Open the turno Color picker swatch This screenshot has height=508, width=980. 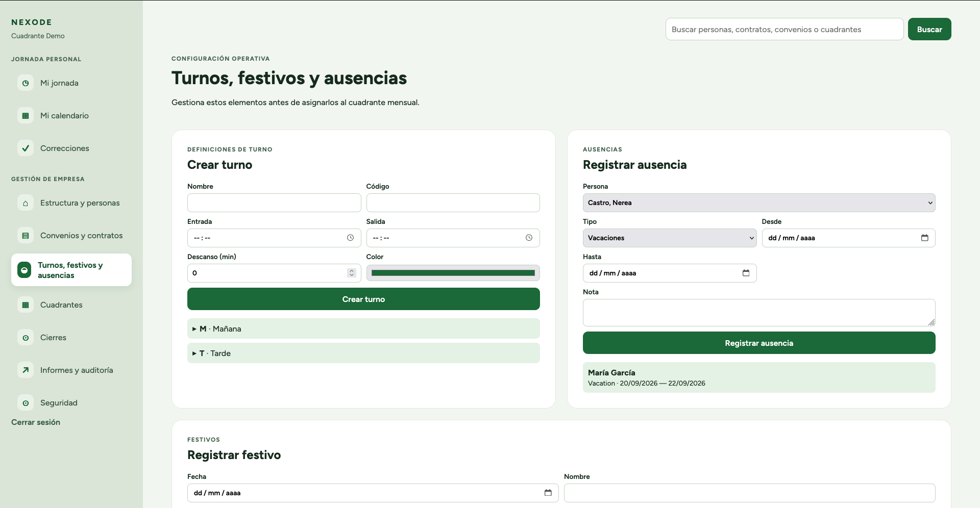[453, 273]
